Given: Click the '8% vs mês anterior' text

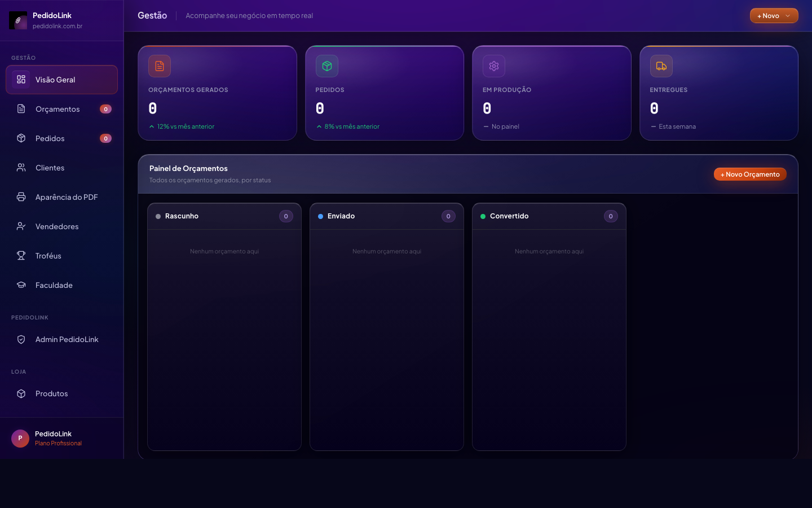Looking at the screenshot, I should pos(352,126).
